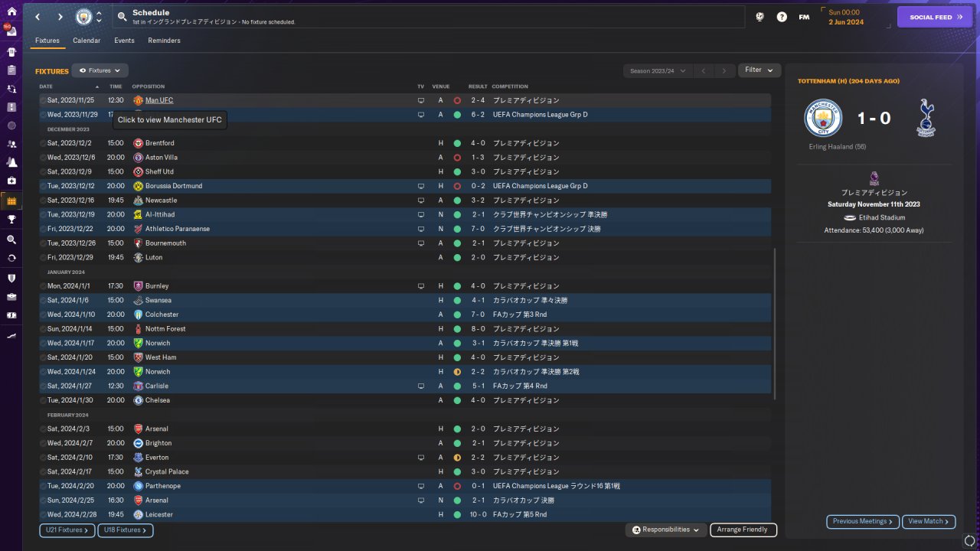Open the Fixtures view dropdown
980x551 pixels.
100,70
